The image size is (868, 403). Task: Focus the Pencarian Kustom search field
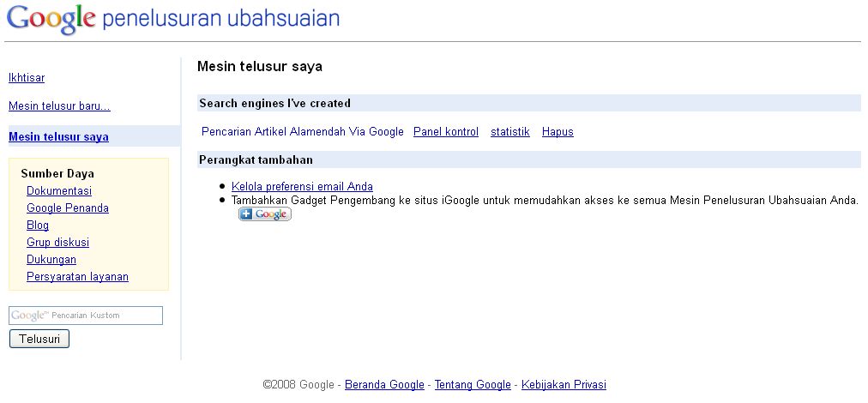point(86,316)
